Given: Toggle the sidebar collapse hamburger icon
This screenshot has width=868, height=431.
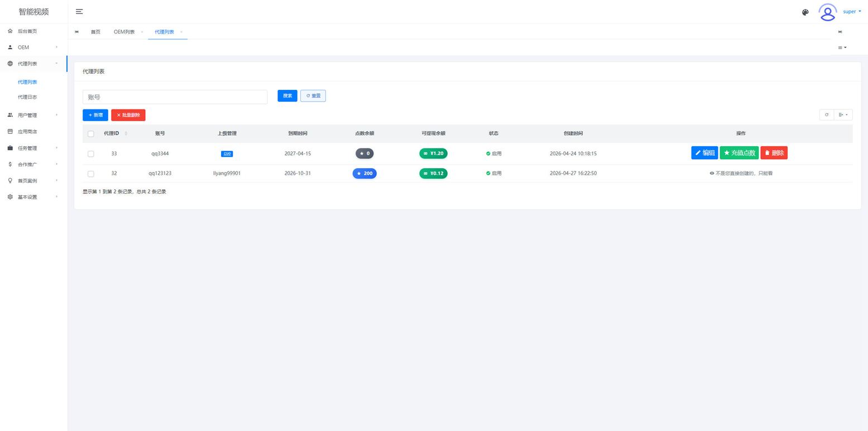Looking at the screenshot, I should pyautogui.click(x=79, y=12).
